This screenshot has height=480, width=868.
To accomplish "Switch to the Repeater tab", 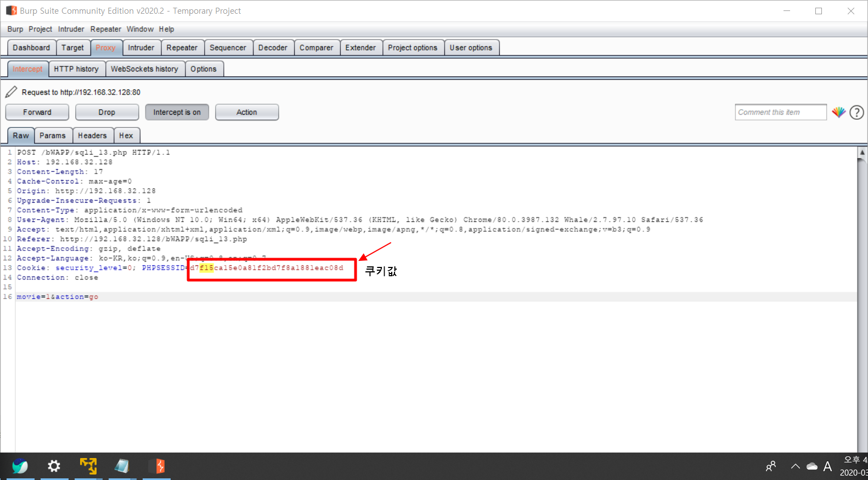I will click(x=182, y=48).
